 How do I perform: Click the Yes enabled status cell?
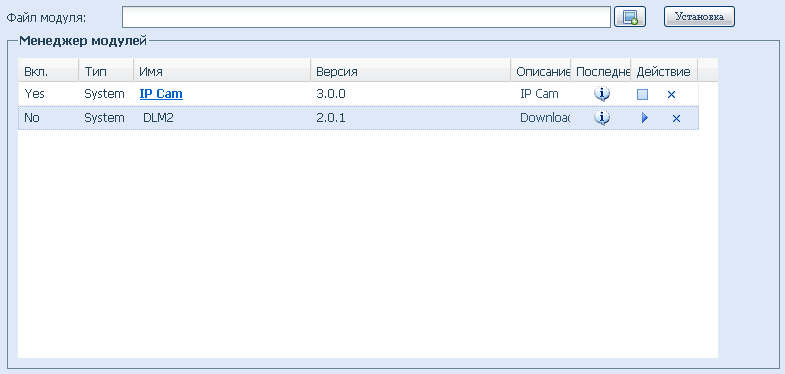point(49,94)
